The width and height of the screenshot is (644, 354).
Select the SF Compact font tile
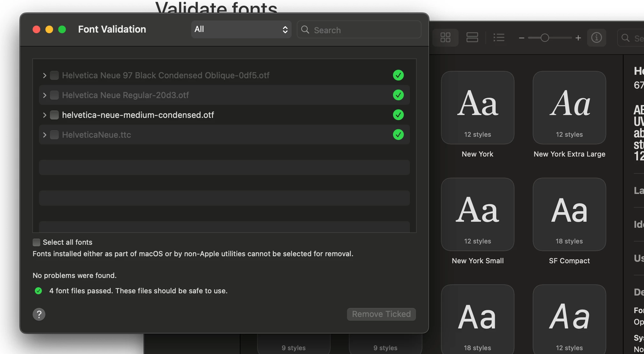[x=569, y=214]
